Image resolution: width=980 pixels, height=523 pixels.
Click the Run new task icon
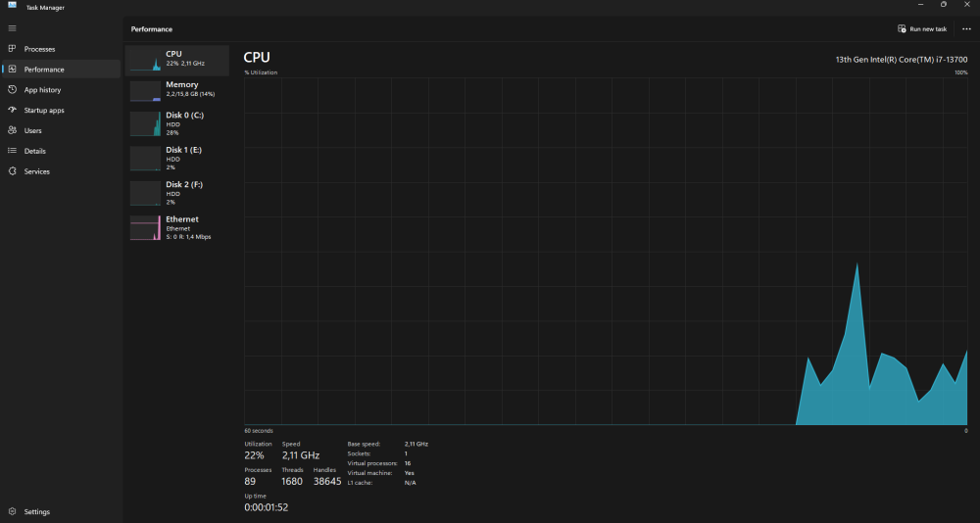tap(902, 28)
